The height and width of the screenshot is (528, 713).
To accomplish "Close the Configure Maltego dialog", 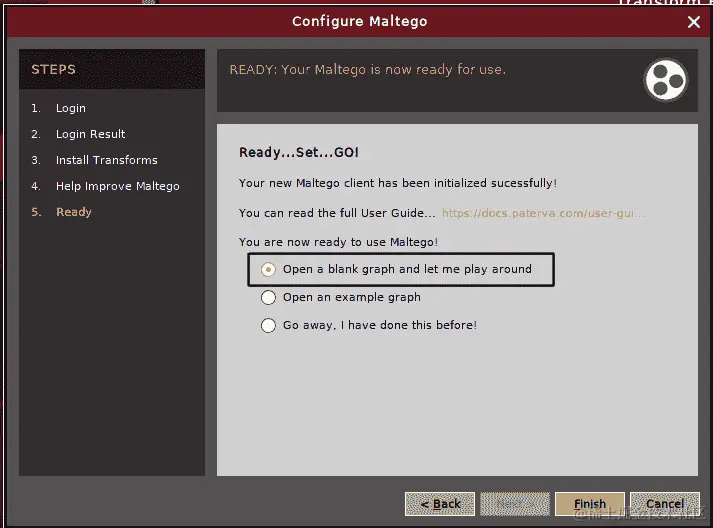I will point(693,22).
